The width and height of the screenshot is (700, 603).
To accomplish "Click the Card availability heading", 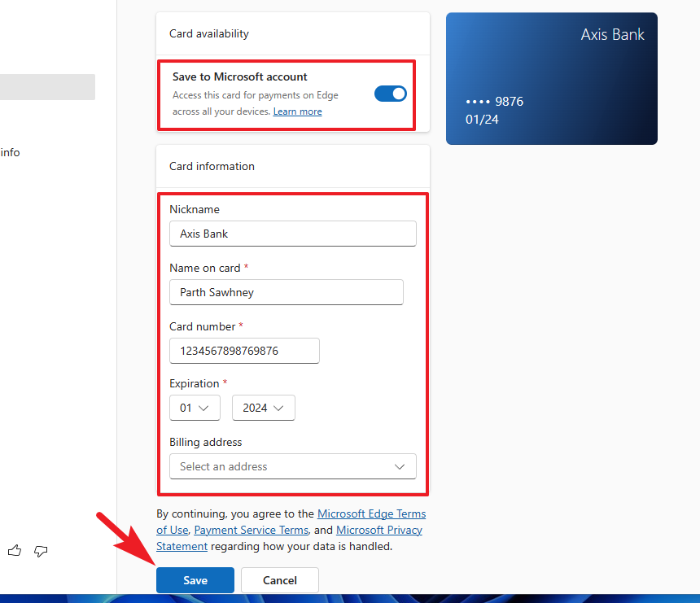I will pos(209,33).
